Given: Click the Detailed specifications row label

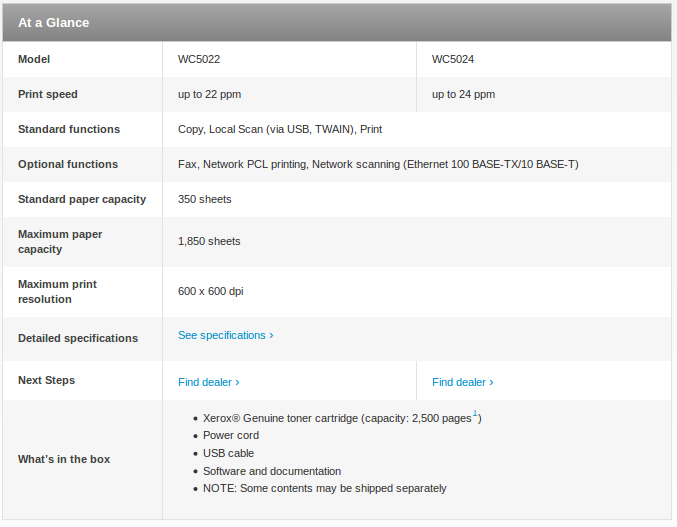Looking at the screenshot, I should tap(78, 338).
